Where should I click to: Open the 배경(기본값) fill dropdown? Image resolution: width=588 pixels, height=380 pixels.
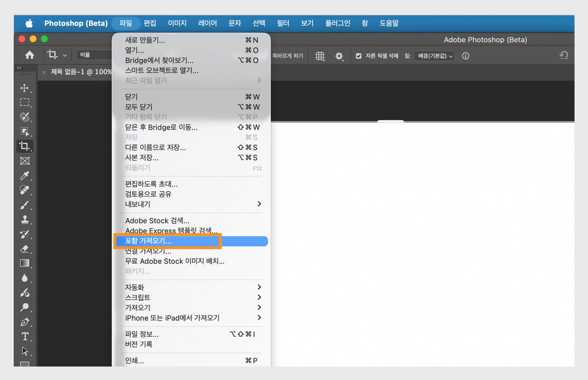coord(434,56)
